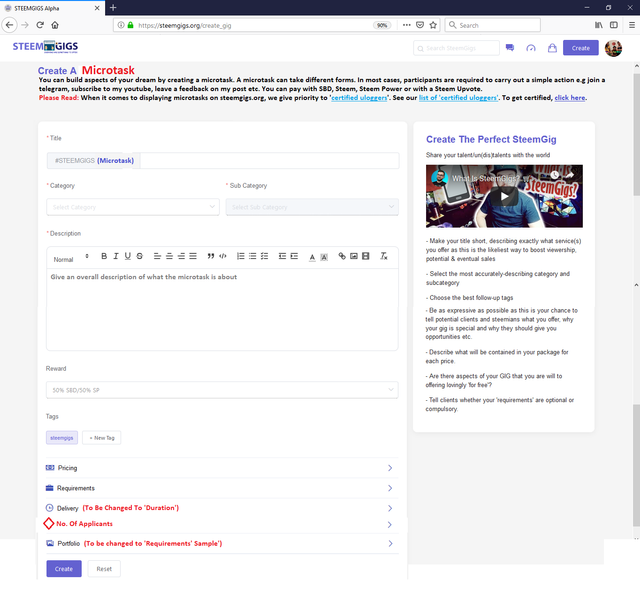
Task: Insert a hyperlink in the description
Action: (342, 256)
